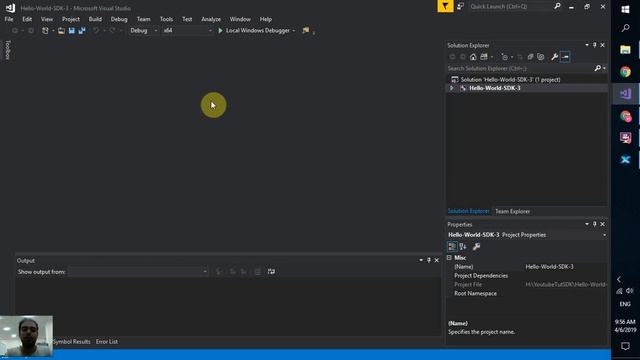The height and width of the screenshot is (360, 640).
Task: Click search magnifier in Solution Explorer search box
Action: click(598, 68)
